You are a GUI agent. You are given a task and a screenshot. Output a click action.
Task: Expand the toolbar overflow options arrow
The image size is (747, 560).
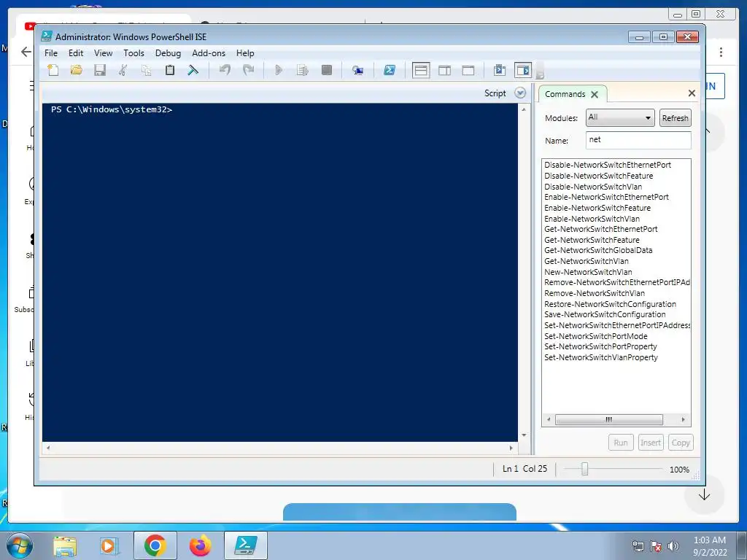click(x=540, y=71)
